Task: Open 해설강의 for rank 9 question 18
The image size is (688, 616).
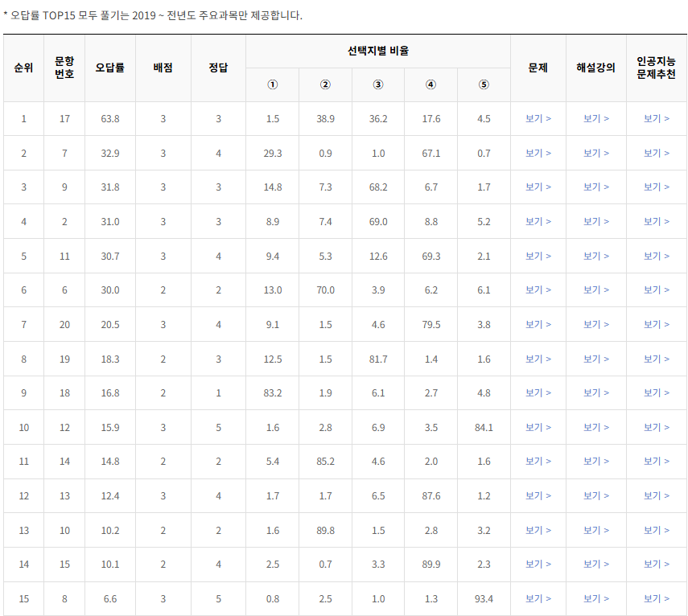Action: [x=595, y=393]
